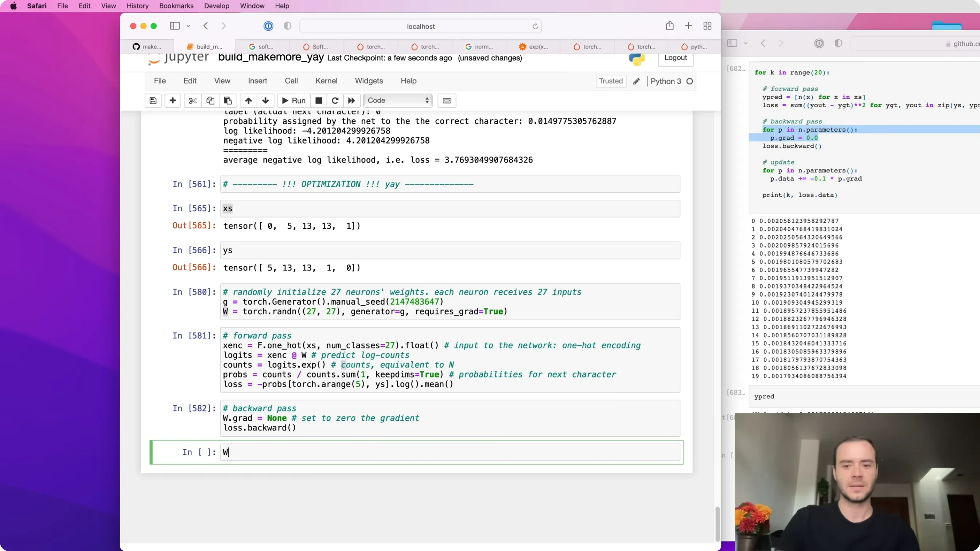
Task: Click the Trusted notebook button
Action: click(611, 81)
